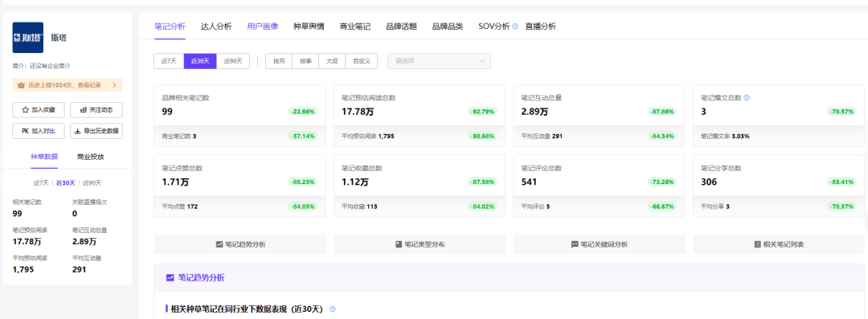Click the 导出历史数据 button
The height and width of the screenshot is (319, 868).
tap(96, 131)
